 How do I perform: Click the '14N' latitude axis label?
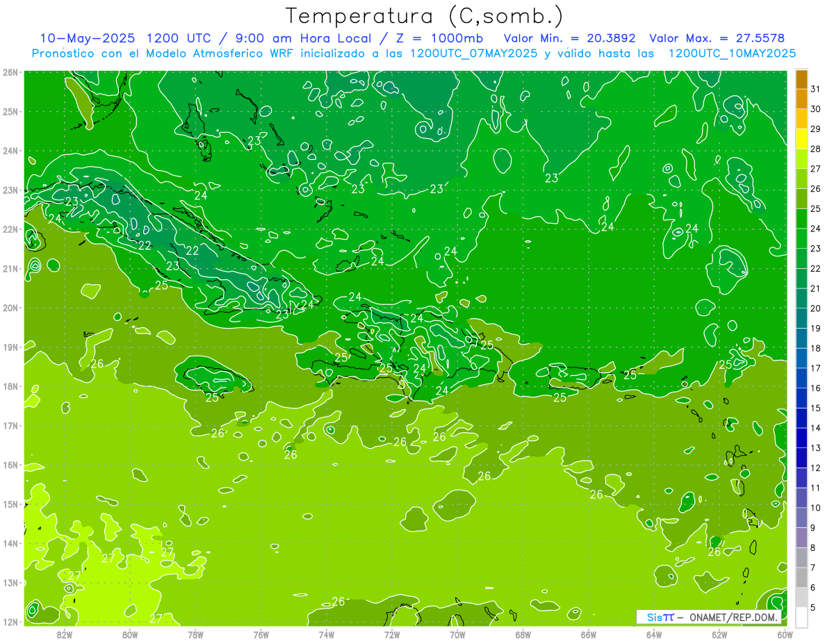coord(10,543)
